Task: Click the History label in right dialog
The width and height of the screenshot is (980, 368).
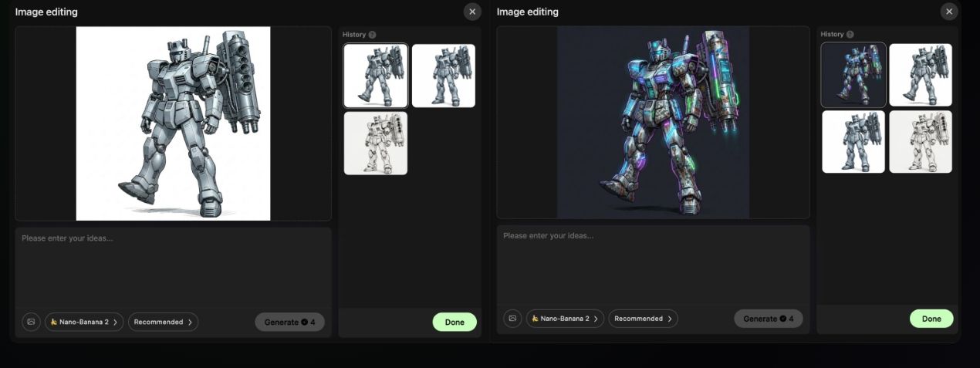Action: click(x=832, y=35)
